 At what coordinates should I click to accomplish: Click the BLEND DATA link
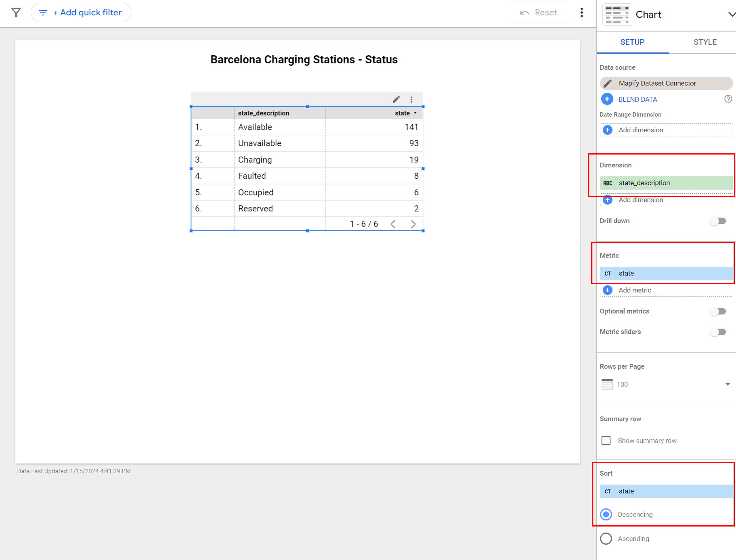point(637,99)
